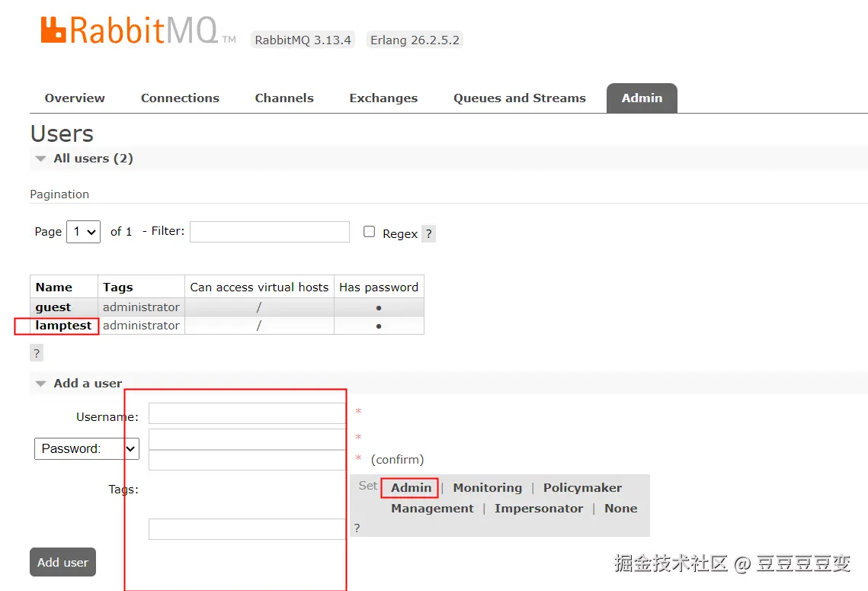Set the Management tag
This screenshot has width=868, height=591.
432,509
